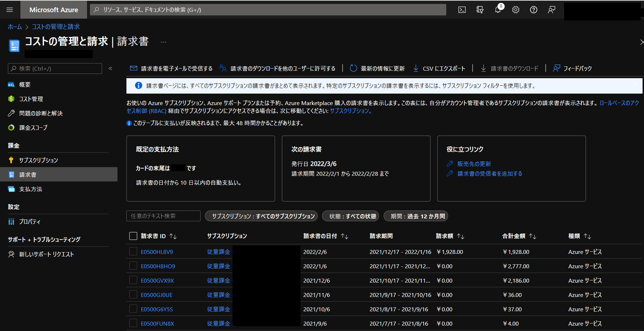Open the hamburger portal menu
644x331 pixels.
click(10, 10)
